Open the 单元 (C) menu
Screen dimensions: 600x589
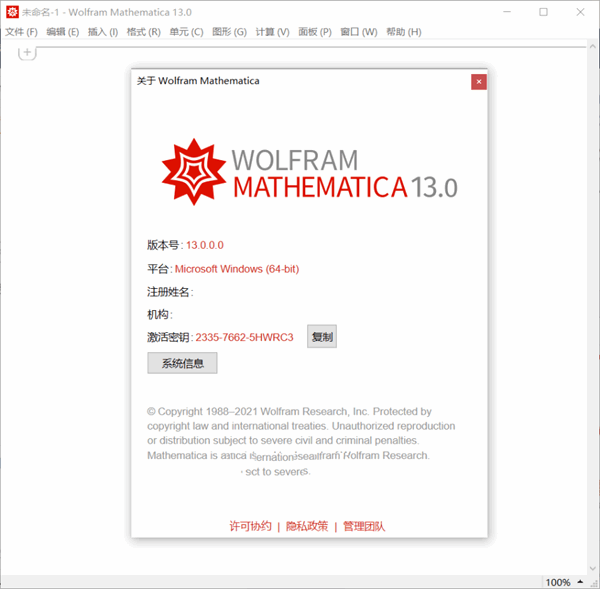185,32
